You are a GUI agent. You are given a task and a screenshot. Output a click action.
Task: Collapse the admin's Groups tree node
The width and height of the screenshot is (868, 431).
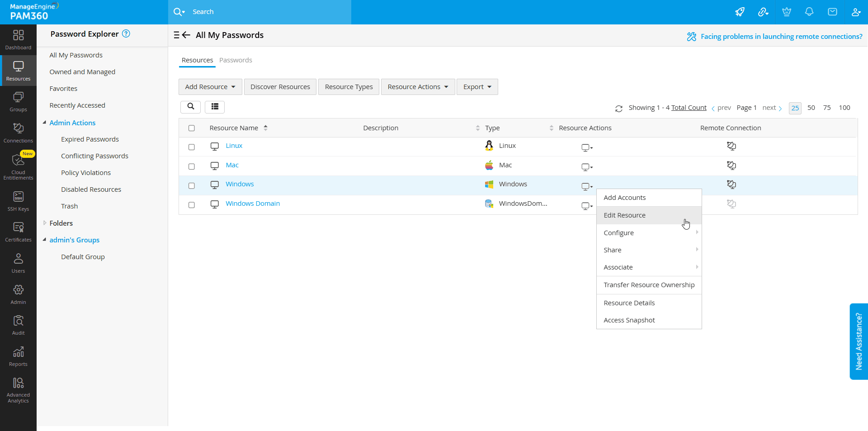pos(44,240)
